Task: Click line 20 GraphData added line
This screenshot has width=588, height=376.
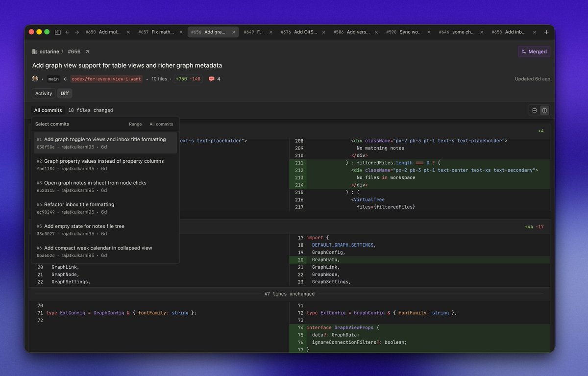Action: tap(326, 260)
